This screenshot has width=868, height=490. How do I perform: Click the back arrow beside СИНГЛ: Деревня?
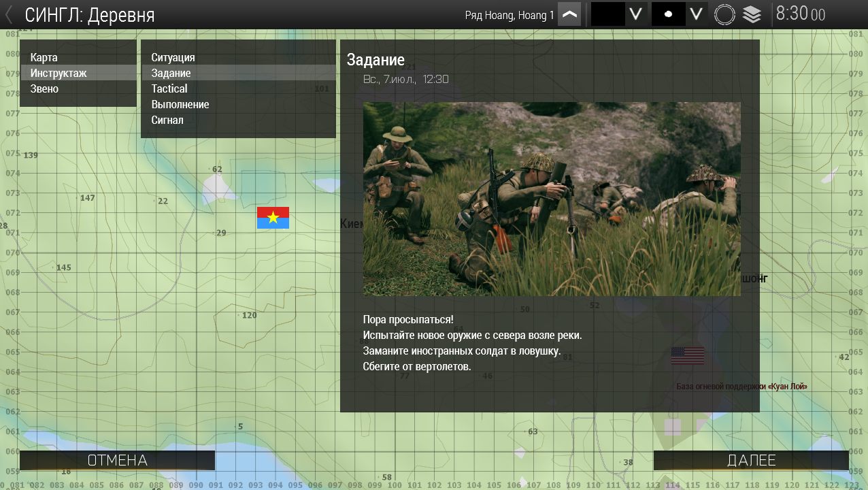coord(10,14)
